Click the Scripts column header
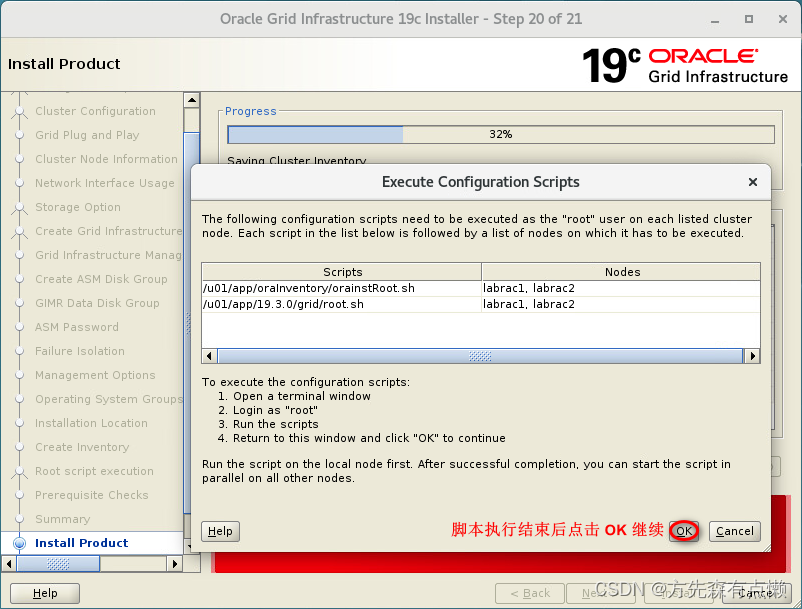The height and width of the screenshot is (609, 802). tap(342, 272)
